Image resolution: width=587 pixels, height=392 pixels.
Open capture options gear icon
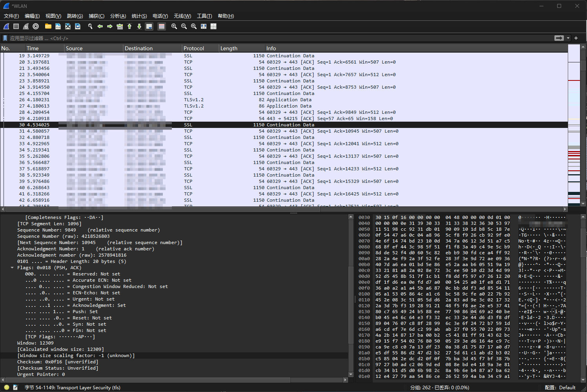36,26
